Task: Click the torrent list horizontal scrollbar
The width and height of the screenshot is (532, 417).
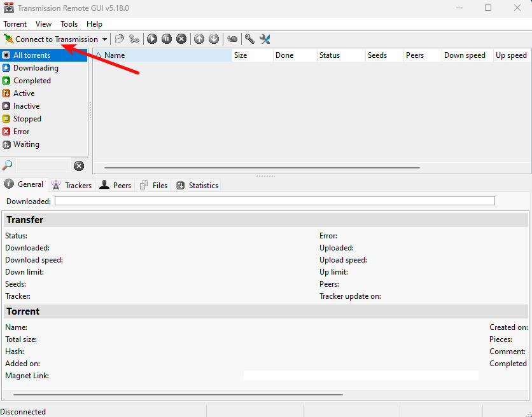Action: [x=262, y=167]
